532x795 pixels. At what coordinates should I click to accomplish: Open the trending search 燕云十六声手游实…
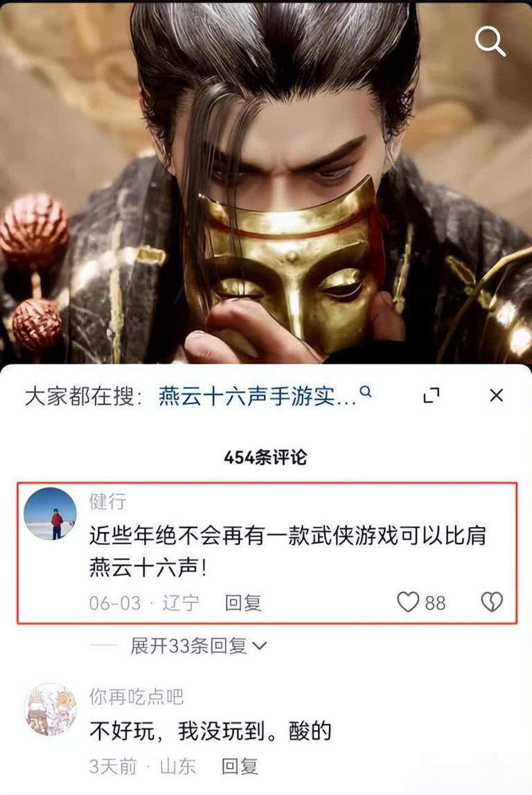(x=258, y=396)
